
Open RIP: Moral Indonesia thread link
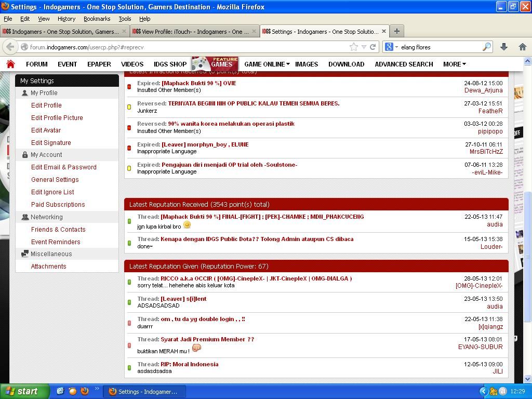tap(189, 364)
